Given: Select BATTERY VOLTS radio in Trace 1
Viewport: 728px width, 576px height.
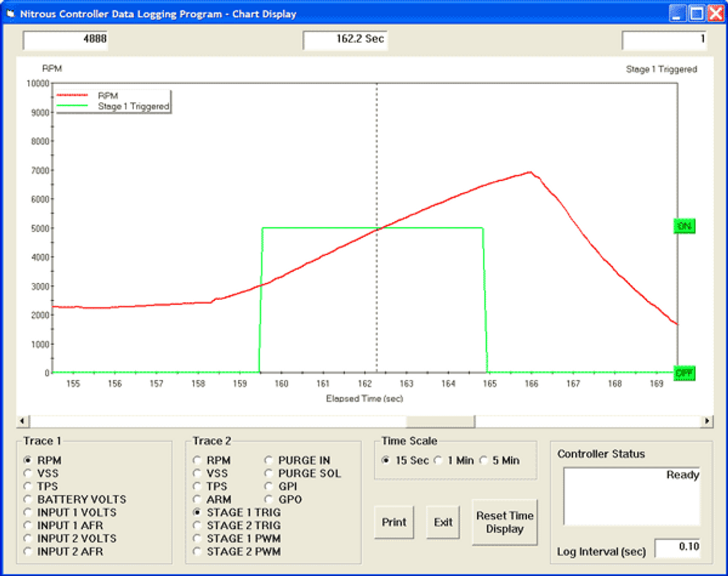Looking at the screenshot, I should coord(27,499).
